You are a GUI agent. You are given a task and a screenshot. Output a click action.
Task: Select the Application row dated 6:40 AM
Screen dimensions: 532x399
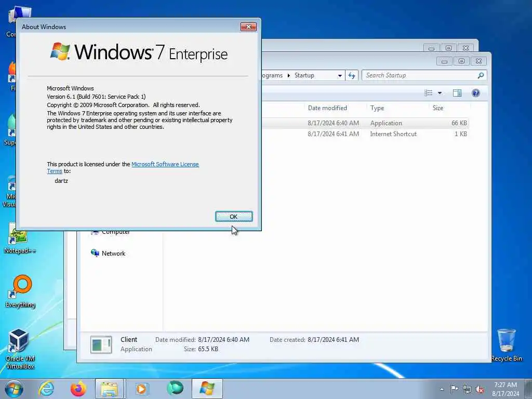pyautogui.click(x=365, y=123)
